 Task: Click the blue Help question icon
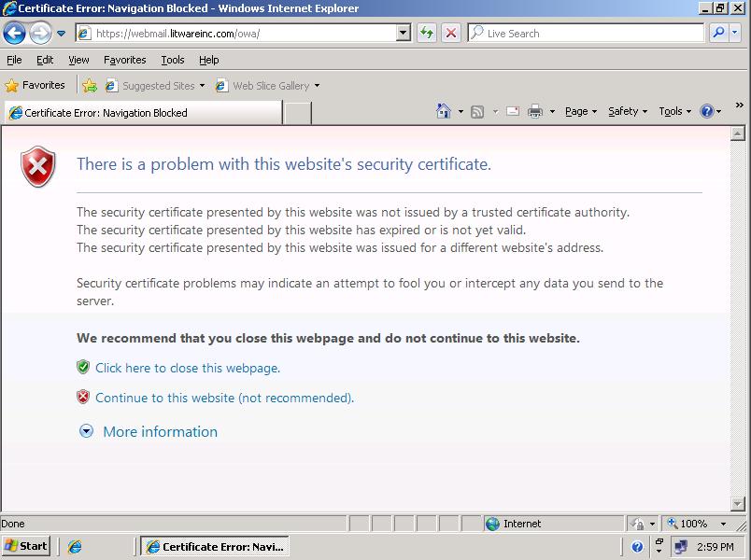point(706,111)
